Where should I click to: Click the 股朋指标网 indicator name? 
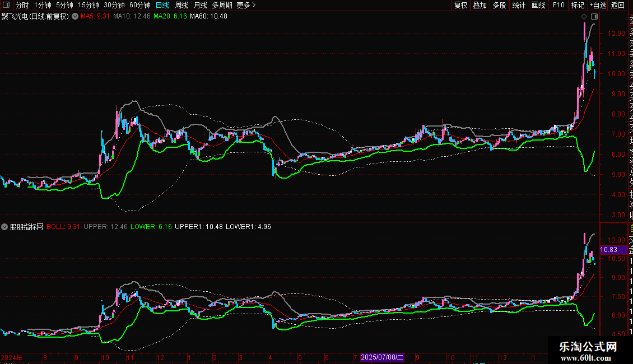click(x=27, y=227)
